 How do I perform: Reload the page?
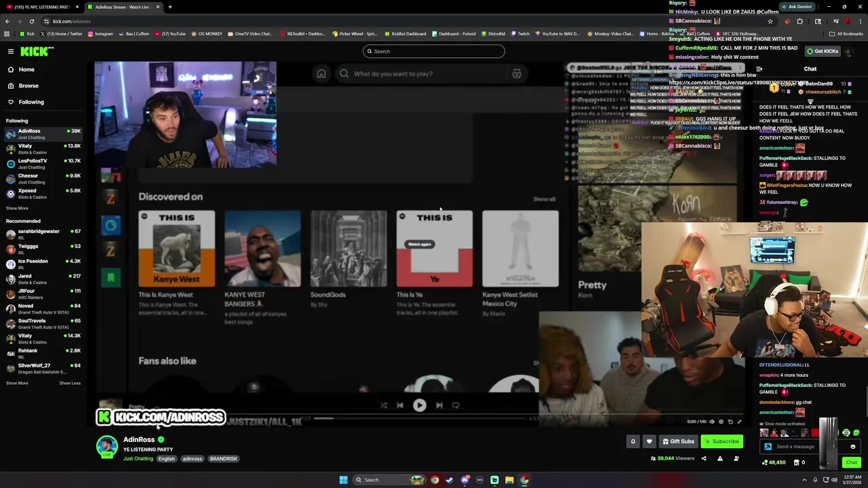point(31,21)
